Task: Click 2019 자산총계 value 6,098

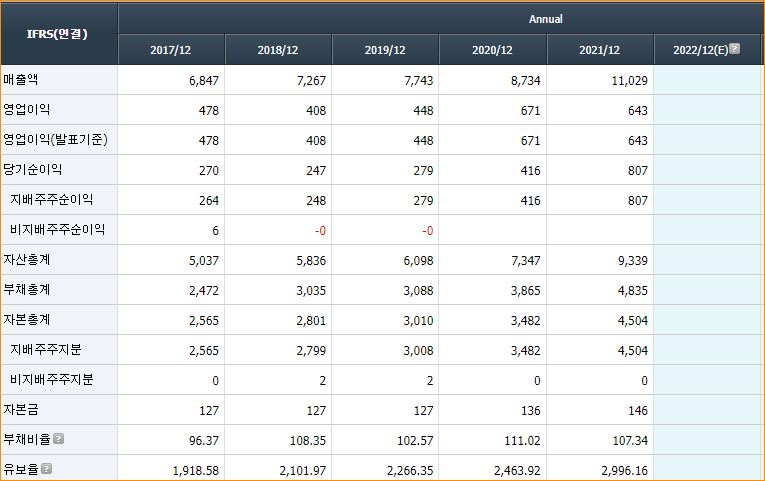Action: coord(419,261)
